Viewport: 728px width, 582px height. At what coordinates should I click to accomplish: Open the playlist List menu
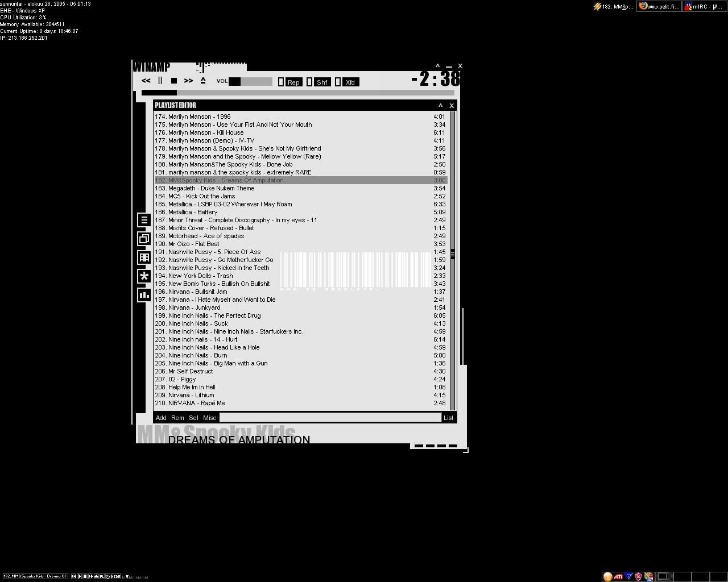tap(448, 418)
